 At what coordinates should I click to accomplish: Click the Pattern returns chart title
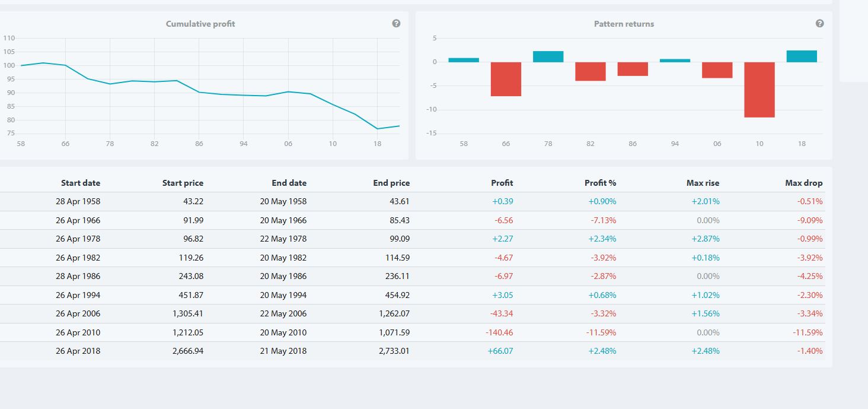[624, 24]
